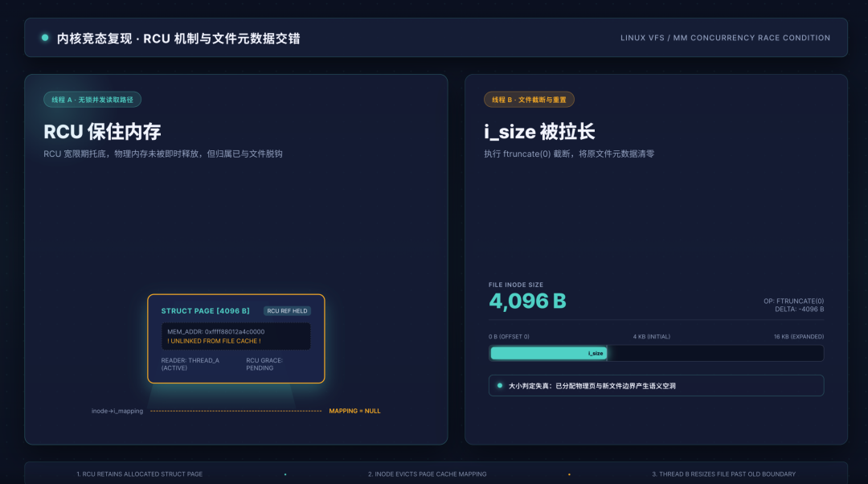868x484 pixels.
Task: Click the subtitle '执行 ftruncate(0) 截断'
Action: [569, 154]
